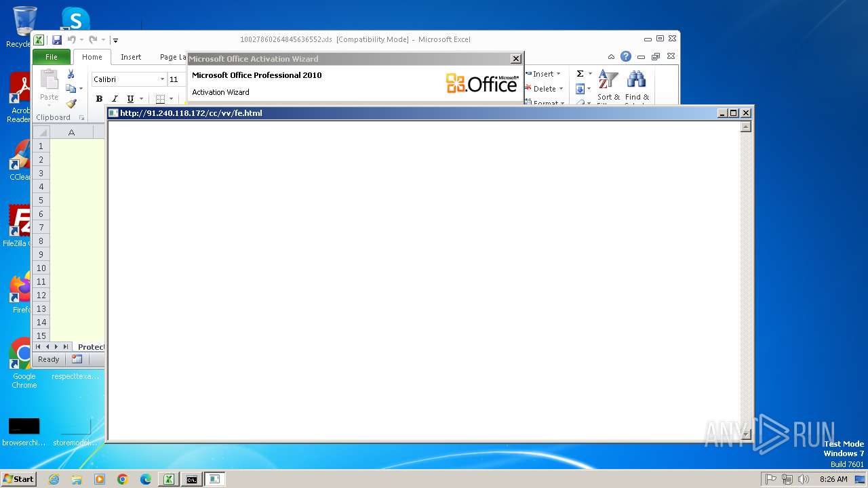Go to next sheet with navigation arrow
This screenshot has height=488, width=868.
[56, 347]
